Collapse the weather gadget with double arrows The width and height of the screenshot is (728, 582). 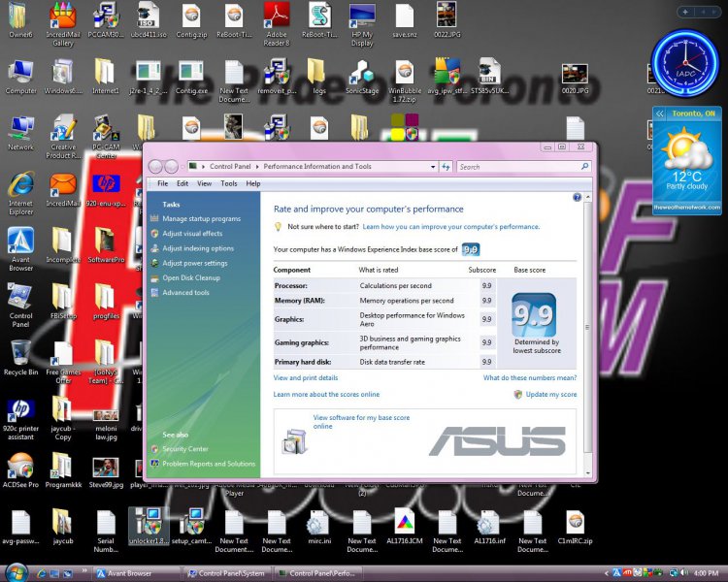click(660, 113)
